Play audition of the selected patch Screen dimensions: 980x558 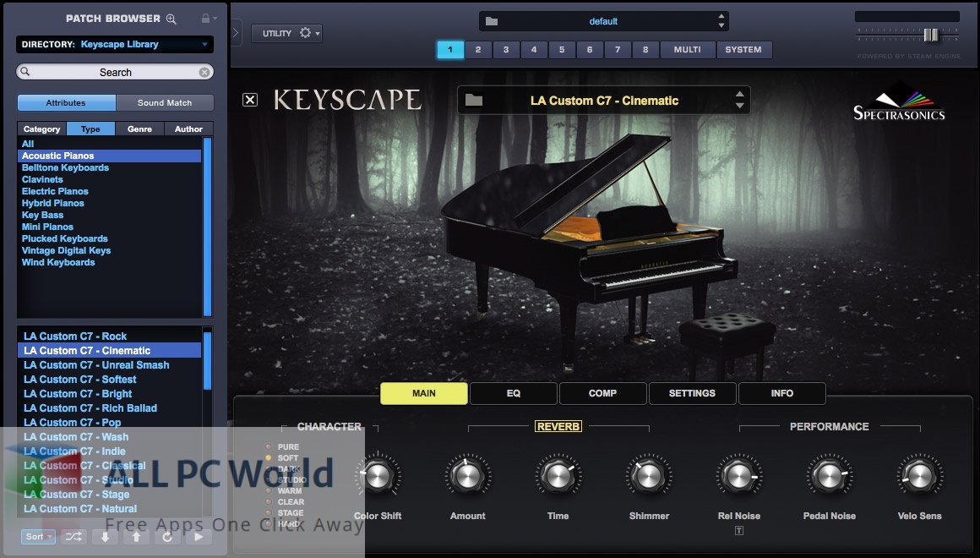(x=199, y=537)
